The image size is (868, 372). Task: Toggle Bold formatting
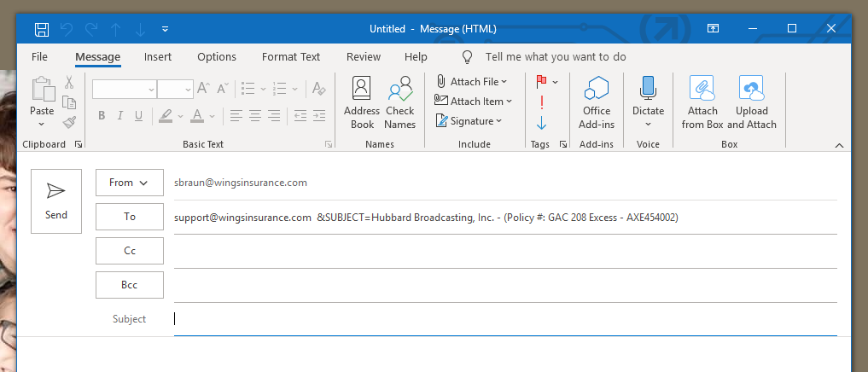pyautogui.click(x=102, y=115)
